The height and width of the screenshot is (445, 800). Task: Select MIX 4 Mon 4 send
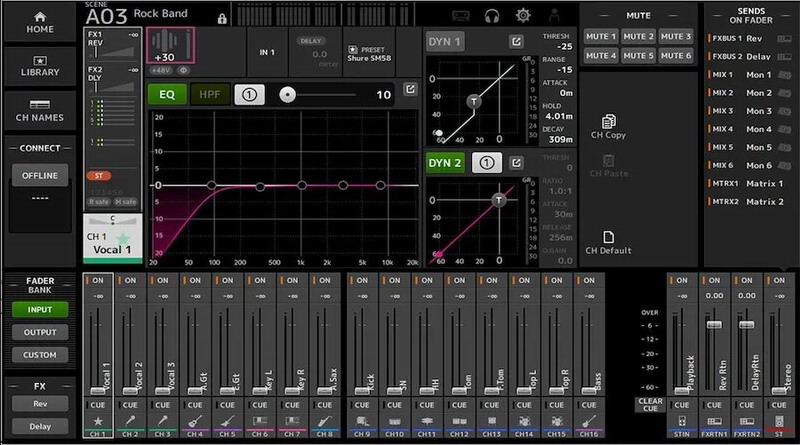point(749,129)
